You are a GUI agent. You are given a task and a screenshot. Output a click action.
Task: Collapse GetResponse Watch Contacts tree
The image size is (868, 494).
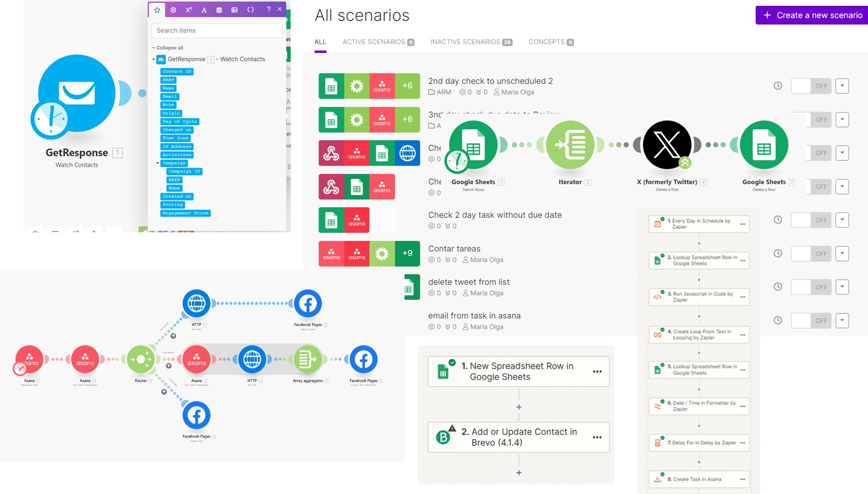(153, 59)
